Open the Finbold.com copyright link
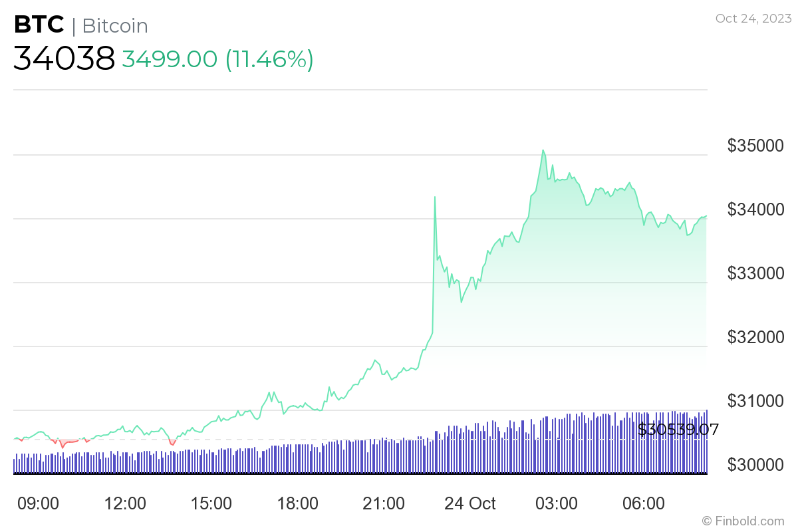 click(x=743, y=520)
